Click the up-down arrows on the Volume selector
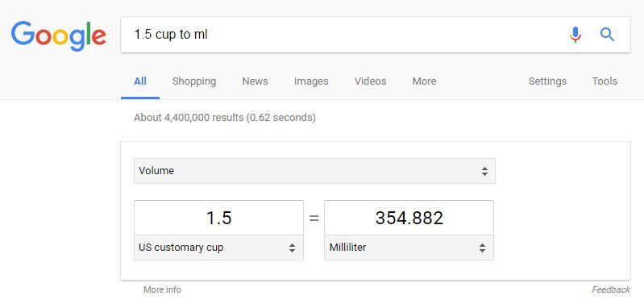The image size is (644, 300). click(x=484, y=171)
